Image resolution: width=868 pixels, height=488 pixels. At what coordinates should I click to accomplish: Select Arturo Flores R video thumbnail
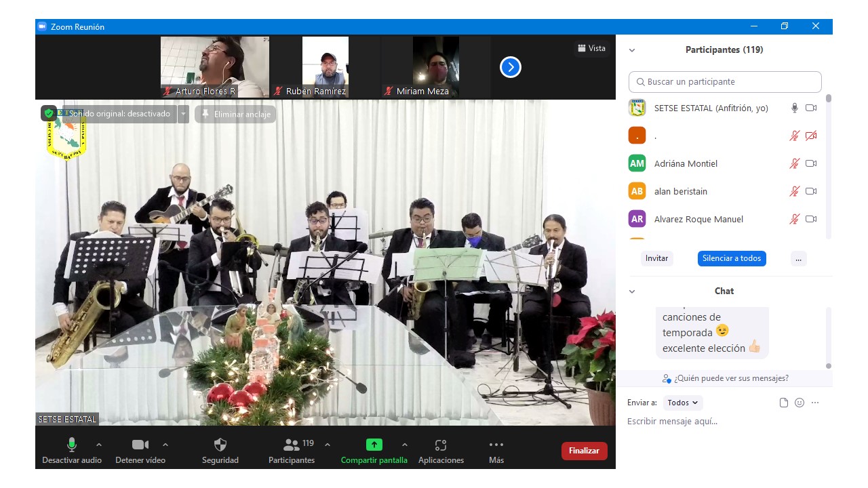tap(215, 67)
